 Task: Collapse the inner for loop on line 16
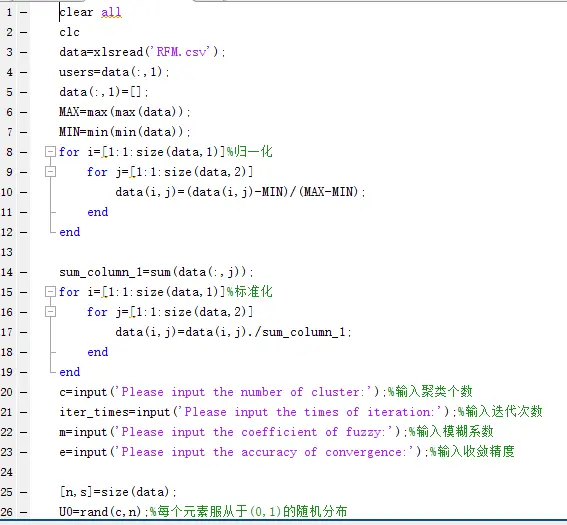pos(50,311)
